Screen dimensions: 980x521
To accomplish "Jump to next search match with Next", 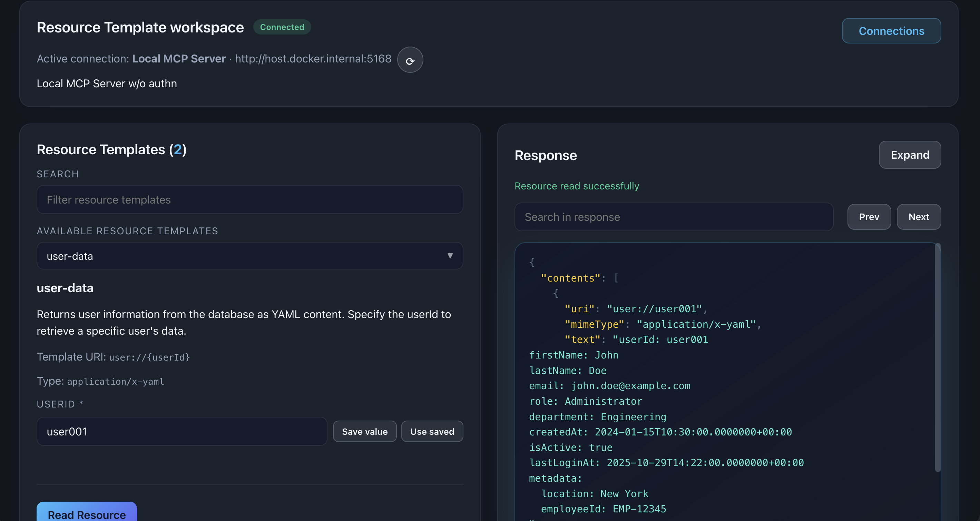I will pos(919,217).
